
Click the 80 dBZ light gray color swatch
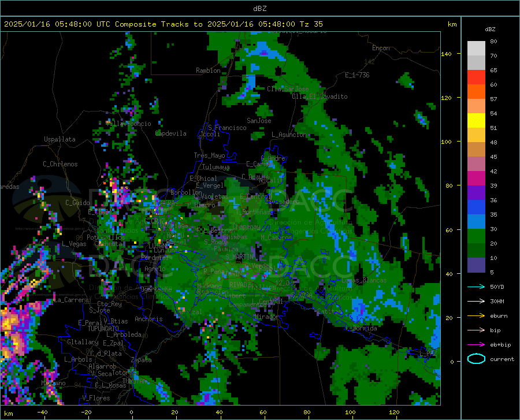pos(476,48)
